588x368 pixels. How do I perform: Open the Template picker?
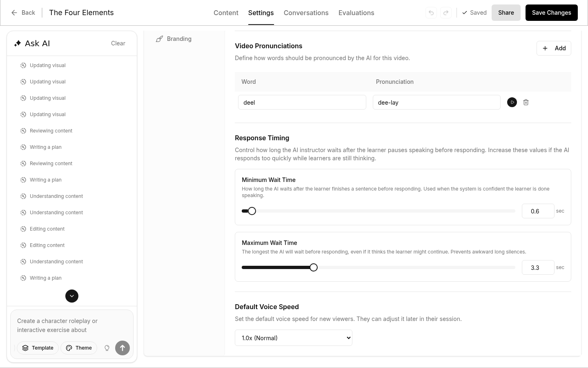pyautogui.click(x=38, y=348)
